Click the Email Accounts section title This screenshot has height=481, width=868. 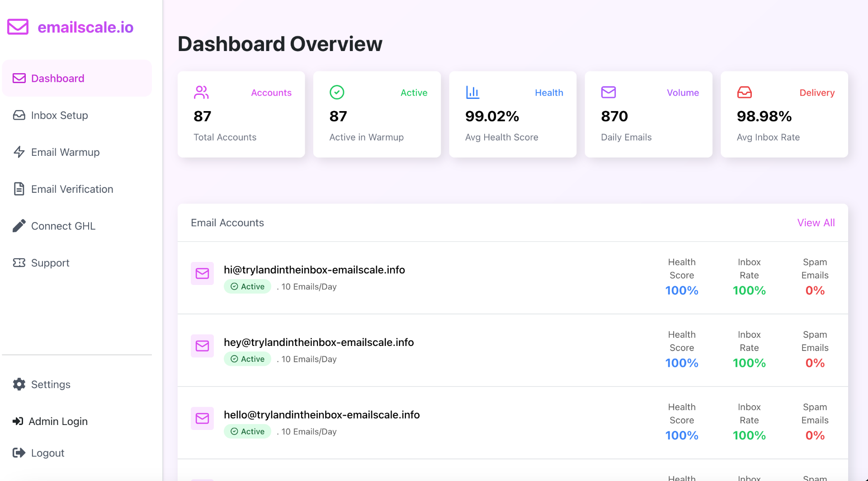(x=227, y=223)
